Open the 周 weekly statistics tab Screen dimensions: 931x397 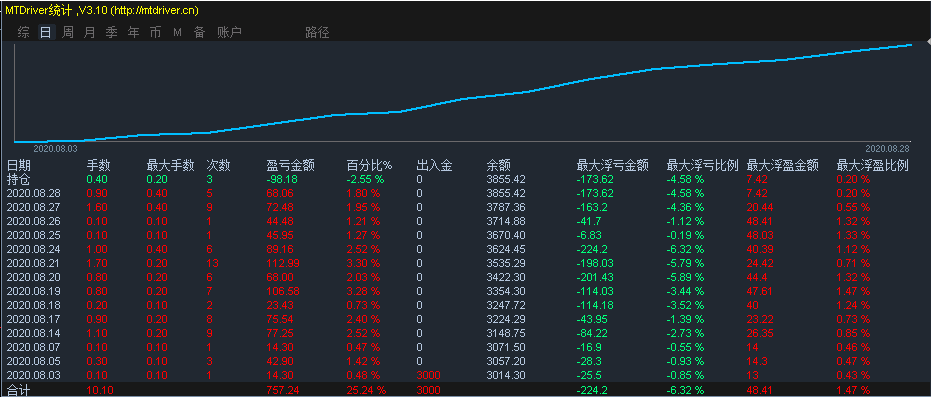(x=68, y=33)
